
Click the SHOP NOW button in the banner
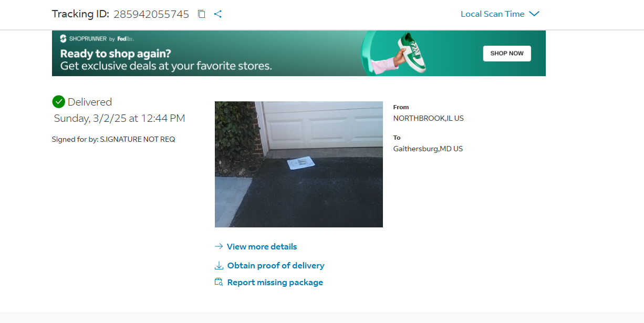click(x=507, y=54)
